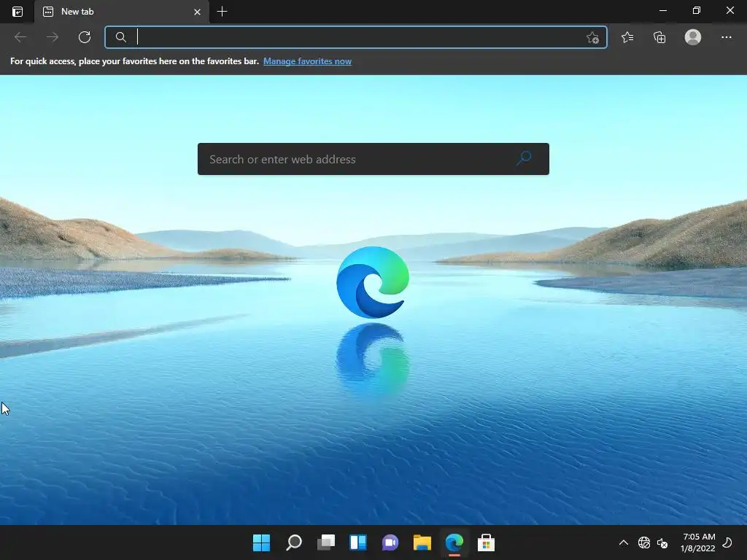
Task: Open the network globe tray icon
Action: (644, 542)
